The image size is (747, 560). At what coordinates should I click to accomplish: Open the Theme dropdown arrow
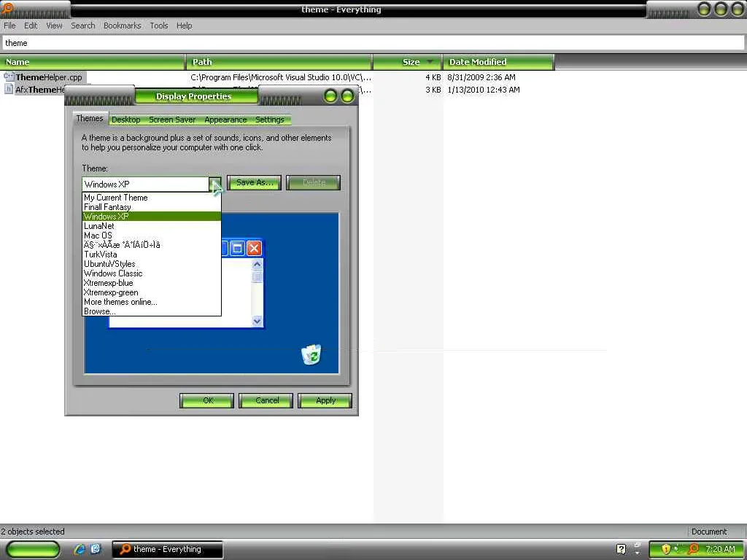[215, 184]
